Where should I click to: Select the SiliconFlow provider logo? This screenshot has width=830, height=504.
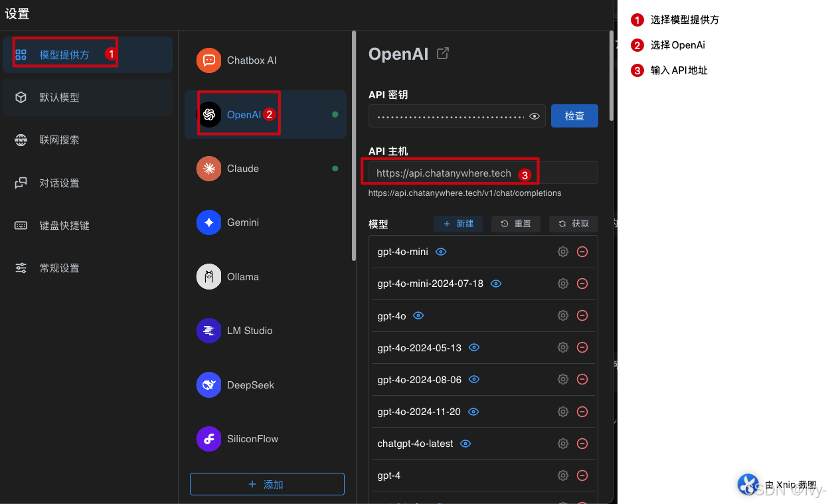[x=208, y=439]
